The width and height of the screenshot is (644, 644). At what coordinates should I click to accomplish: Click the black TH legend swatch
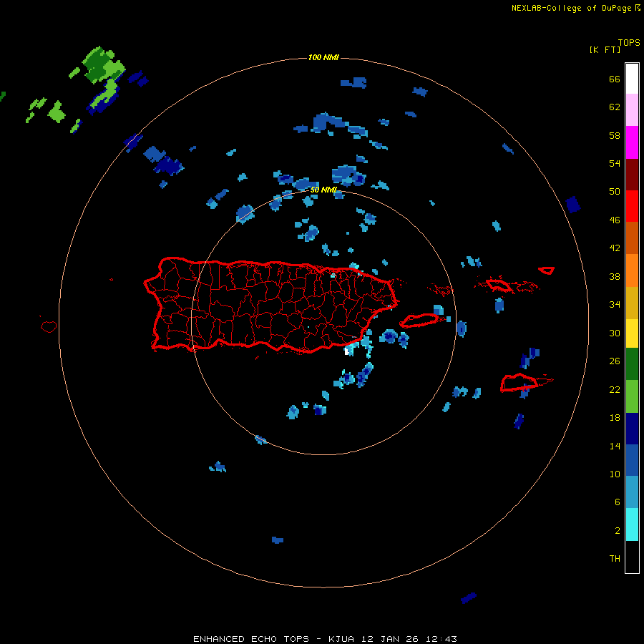[632, 557]
